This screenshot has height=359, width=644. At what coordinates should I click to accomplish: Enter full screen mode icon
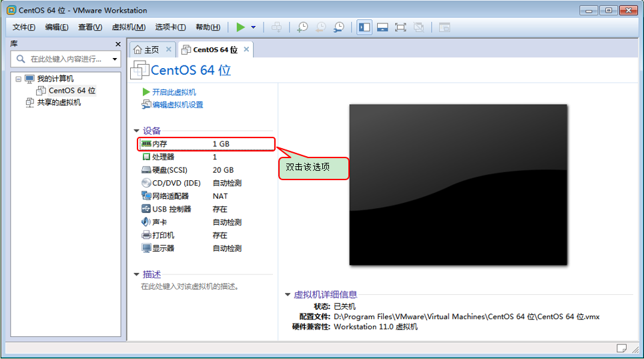coord(400,27)
